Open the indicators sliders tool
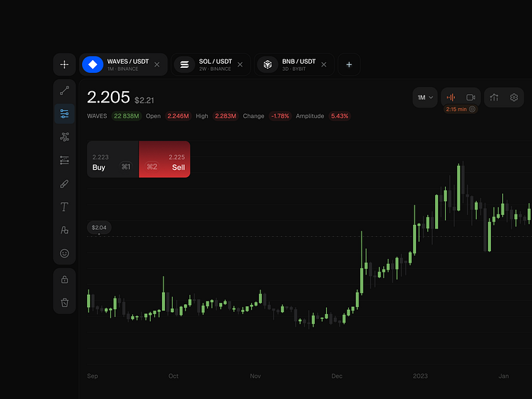Viewport: 532px width, 399px height. (64, 114)
